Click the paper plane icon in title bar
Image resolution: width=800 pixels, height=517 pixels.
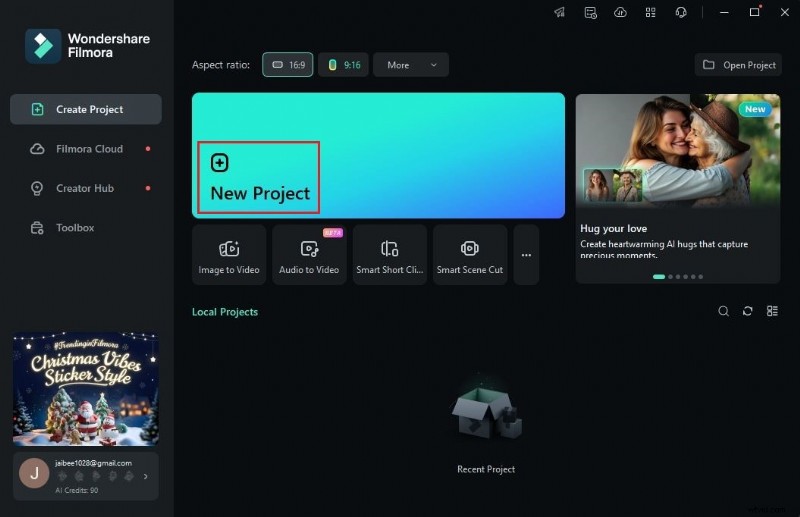click(x=559, y=12)
